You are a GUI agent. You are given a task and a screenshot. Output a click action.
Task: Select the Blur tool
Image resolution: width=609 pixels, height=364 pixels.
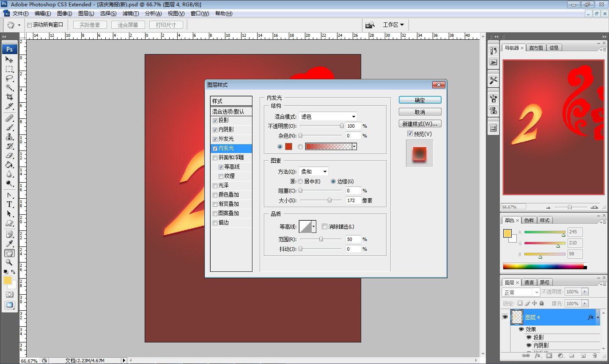(9, 174)
